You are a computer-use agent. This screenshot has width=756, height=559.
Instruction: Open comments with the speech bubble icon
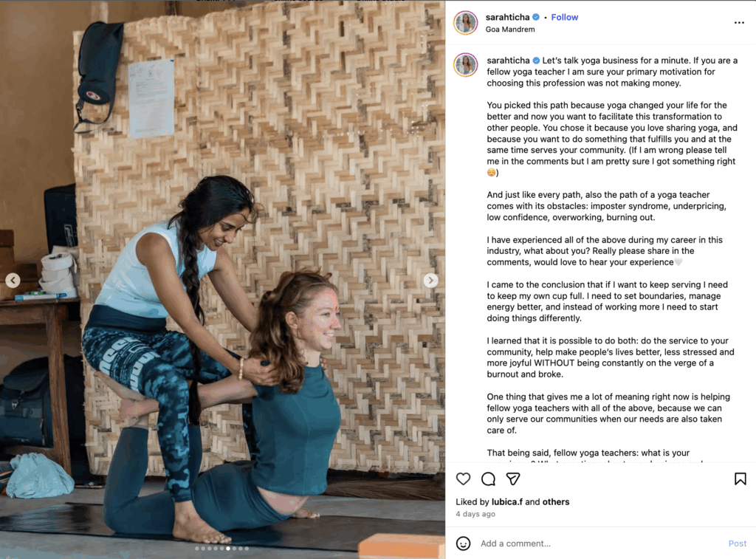[x=488, y=479]
